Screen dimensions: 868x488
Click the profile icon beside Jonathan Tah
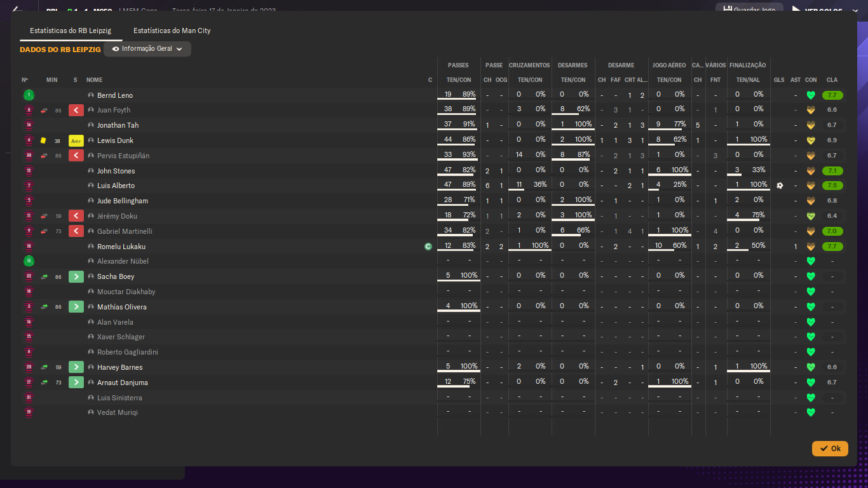point(91,125)
